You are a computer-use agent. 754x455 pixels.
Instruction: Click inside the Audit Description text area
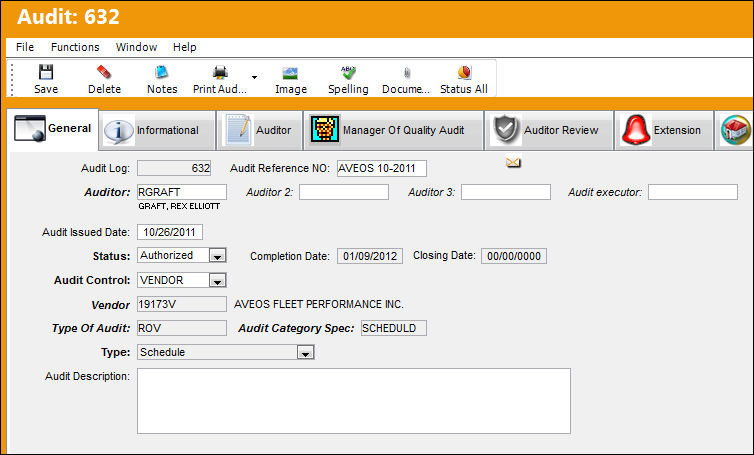point(354,401)
